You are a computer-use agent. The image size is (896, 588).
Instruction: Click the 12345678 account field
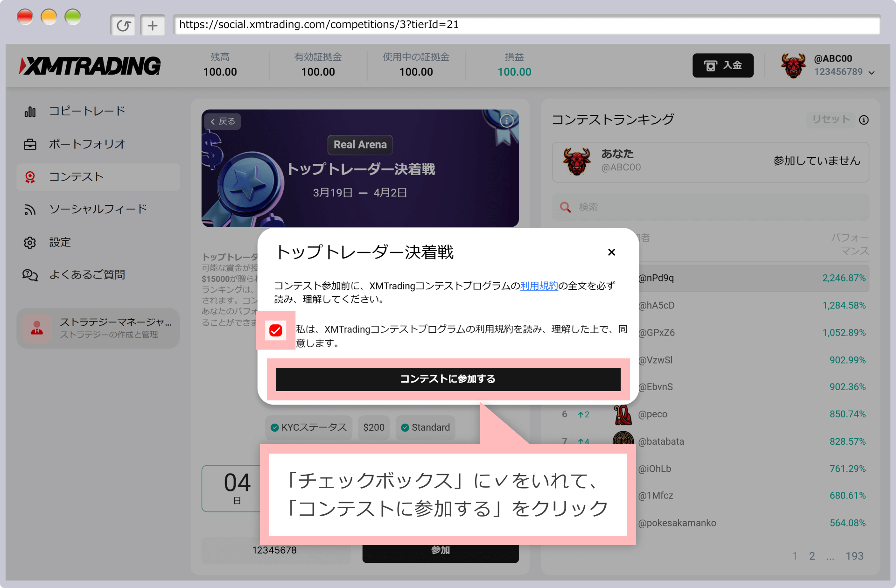pos(276,551)
